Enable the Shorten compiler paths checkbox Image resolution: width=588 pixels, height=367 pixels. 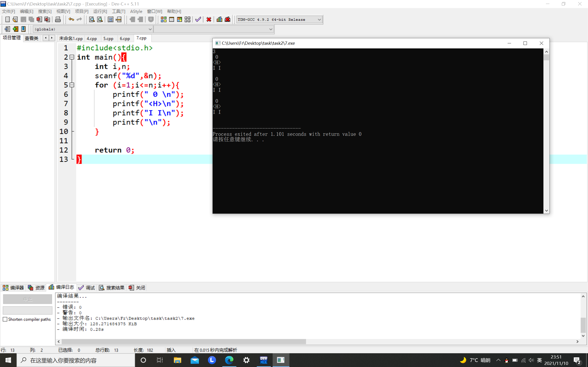5,319
